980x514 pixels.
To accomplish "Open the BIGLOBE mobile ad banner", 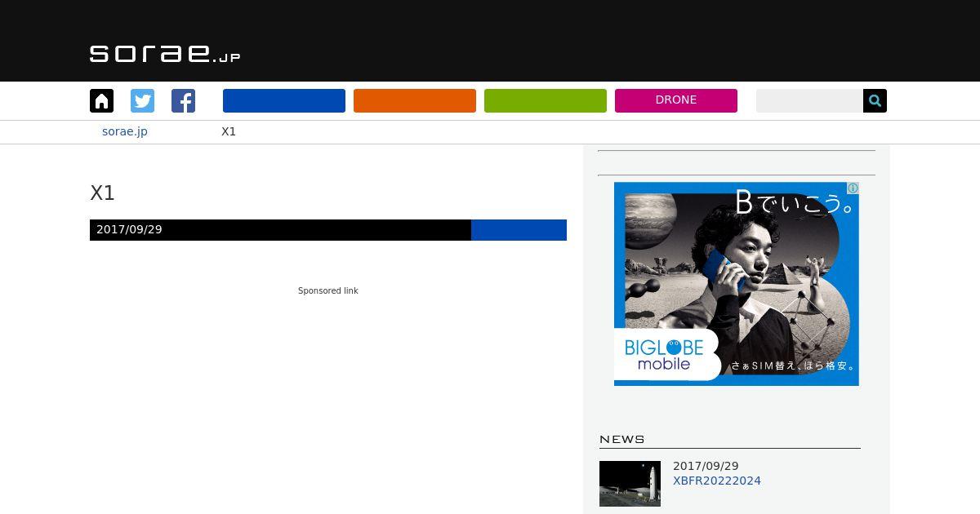I will pos(737,284).
